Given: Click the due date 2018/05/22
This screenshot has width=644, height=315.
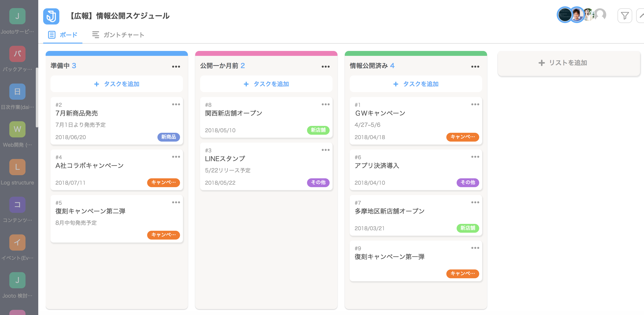Looking at the screenshot, I should coord(220,183).
